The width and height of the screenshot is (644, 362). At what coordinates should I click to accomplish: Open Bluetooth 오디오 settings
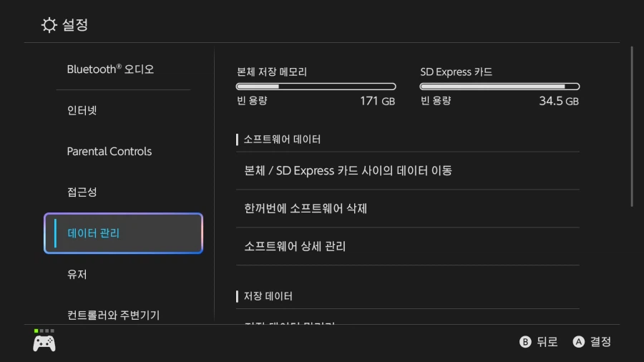click(110, 69)
